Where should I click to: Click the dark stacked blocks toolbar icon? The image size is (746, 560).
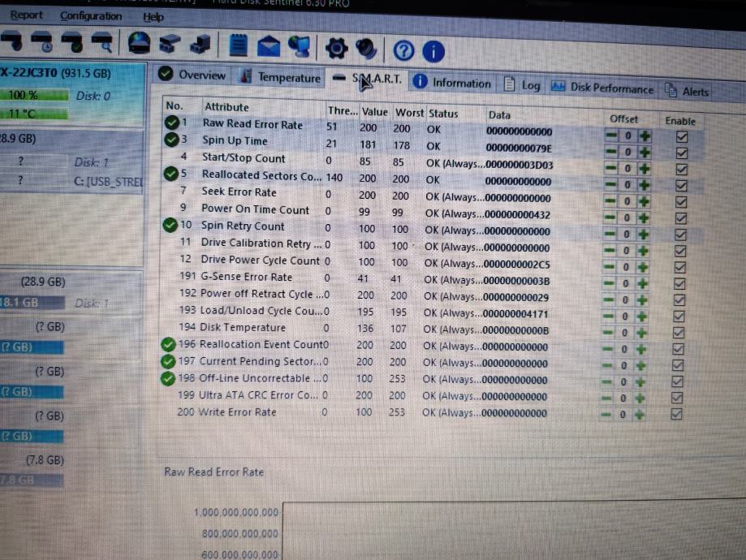pyautogui.click(x=201, y=45)
